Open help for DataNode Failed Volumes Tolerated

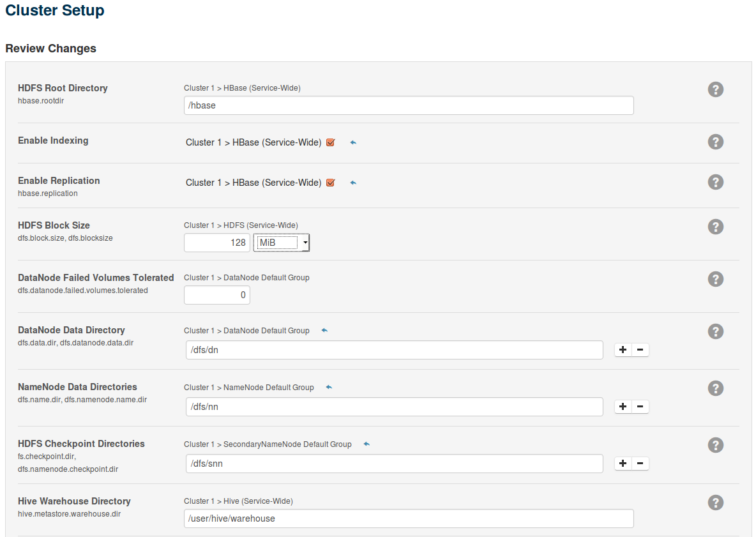[716, 279]
